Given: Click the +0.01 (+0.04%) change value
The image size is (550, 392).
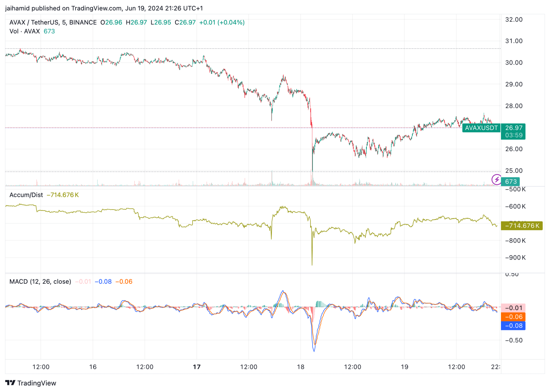Looking at the screenshot, I should 222,22.
